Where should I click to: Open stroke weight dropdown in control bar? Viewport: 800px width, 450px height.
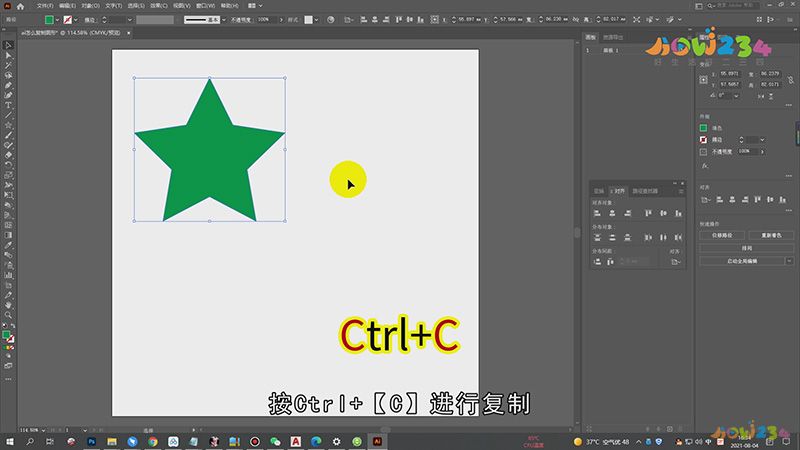pos(130,20)
